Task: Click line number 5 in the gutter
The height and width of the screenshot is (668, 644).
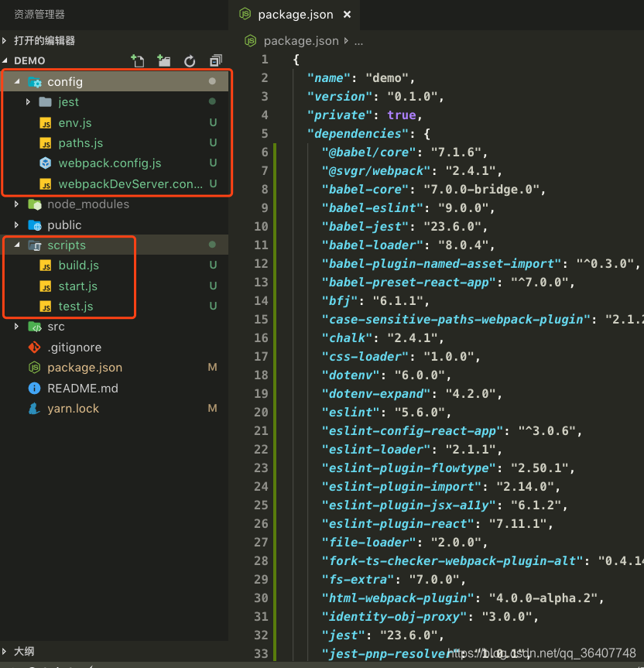Action: coord(265,134)
